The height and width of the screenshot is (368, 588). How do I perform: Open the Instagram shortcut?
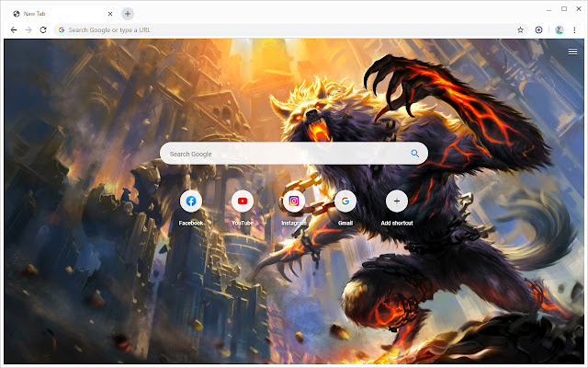[294, 201]
